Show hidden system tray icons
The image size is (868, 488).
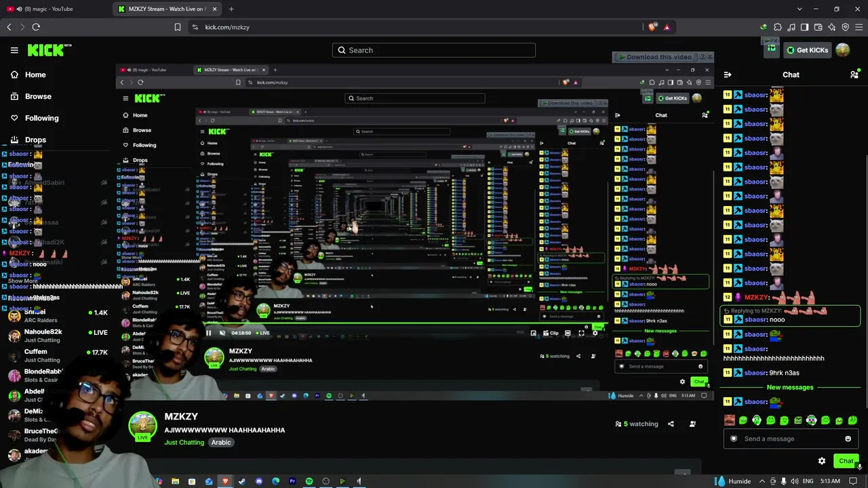coord(762,481)
